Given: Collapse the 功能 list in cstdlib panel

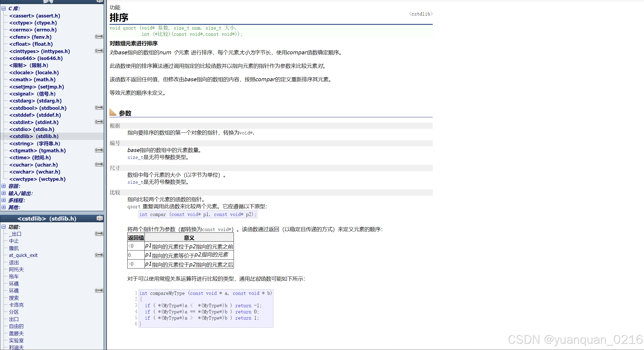Looking at the screenshot, I should click(3, 227).
